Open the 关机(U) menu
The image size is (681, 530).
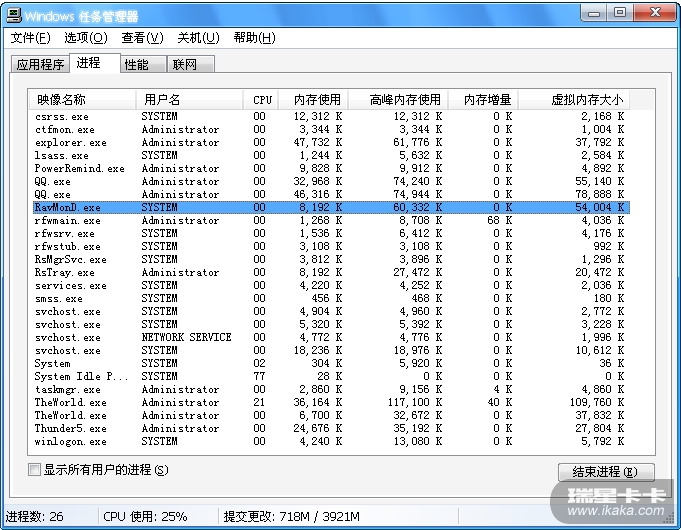[198, 38]
